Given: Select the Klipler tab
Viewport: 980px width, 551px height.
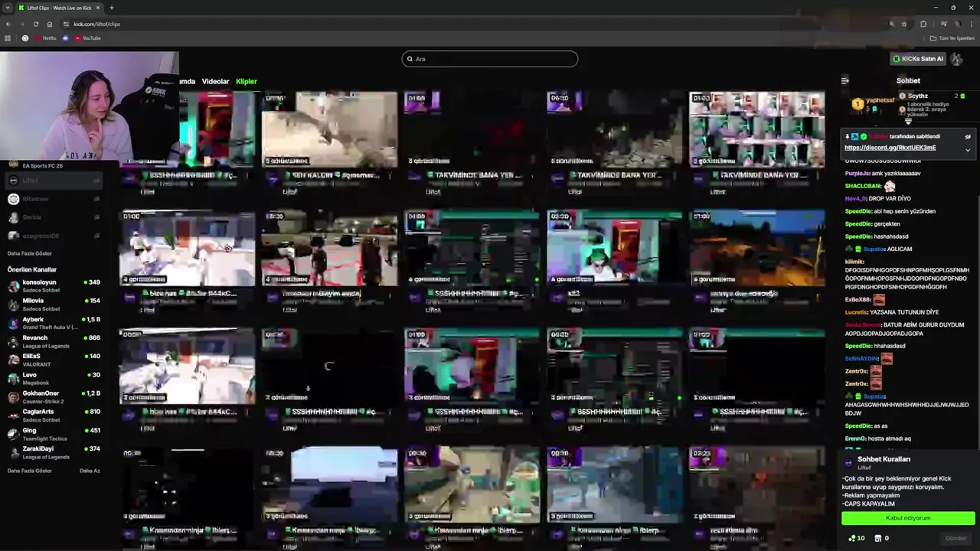Looking at the screenshot, I should (x=247, y=81).
